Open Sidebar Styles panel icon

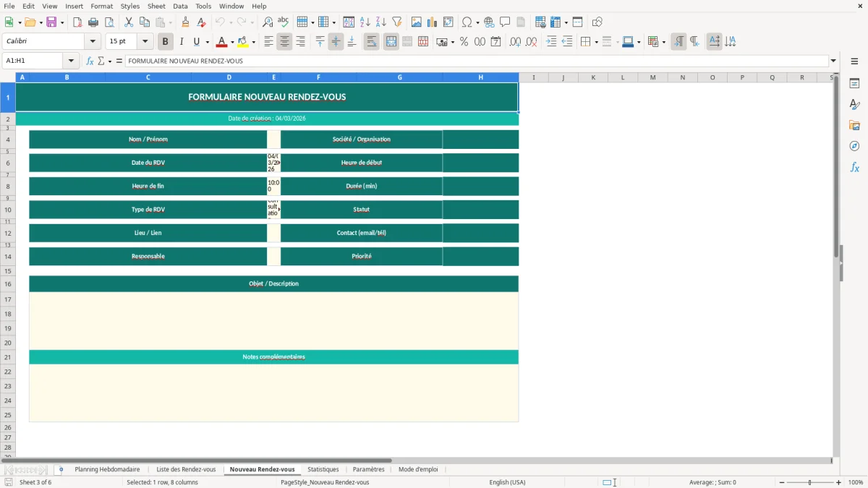[854, 105]
